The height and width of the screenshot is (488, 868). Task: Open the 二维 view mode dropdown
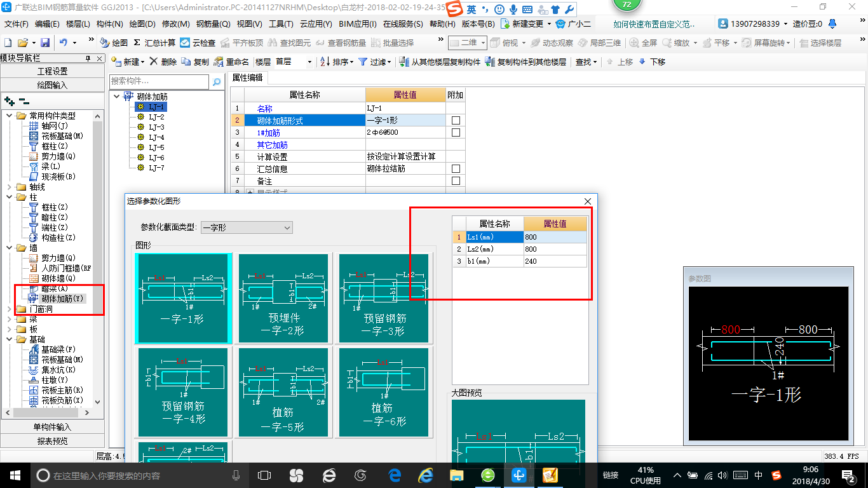[468, 43]
